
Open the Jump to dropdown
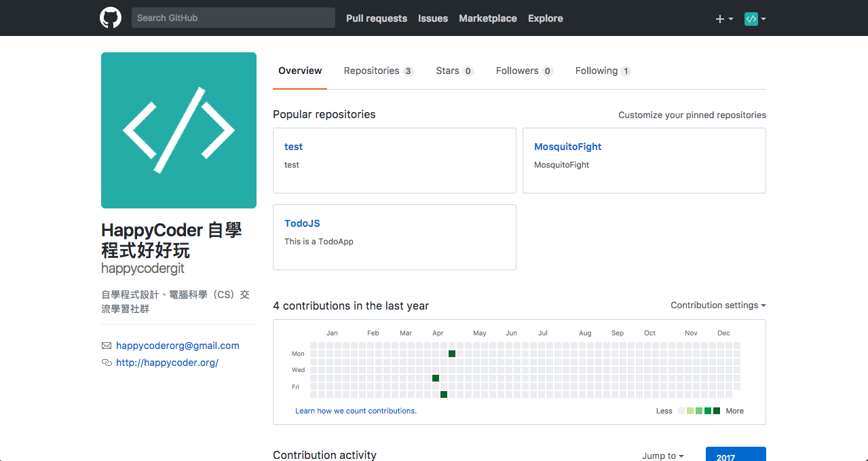[662, 455]
